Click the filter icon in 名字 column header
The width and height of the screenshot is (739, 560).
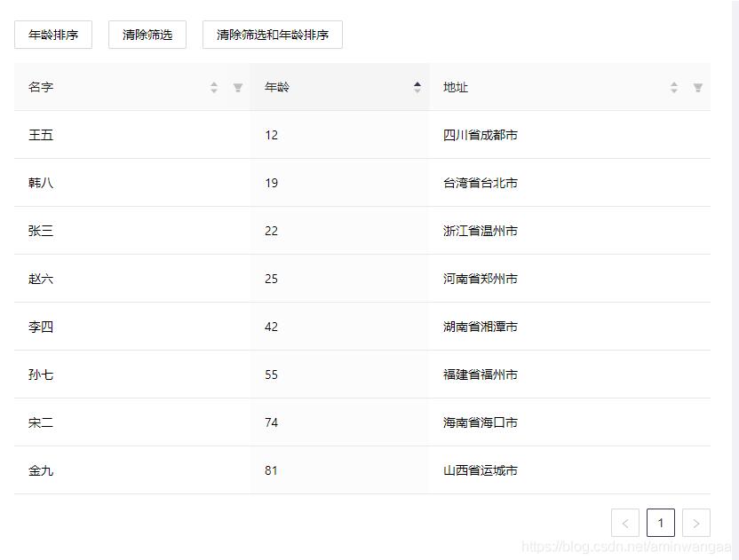[x=238, y=88]
